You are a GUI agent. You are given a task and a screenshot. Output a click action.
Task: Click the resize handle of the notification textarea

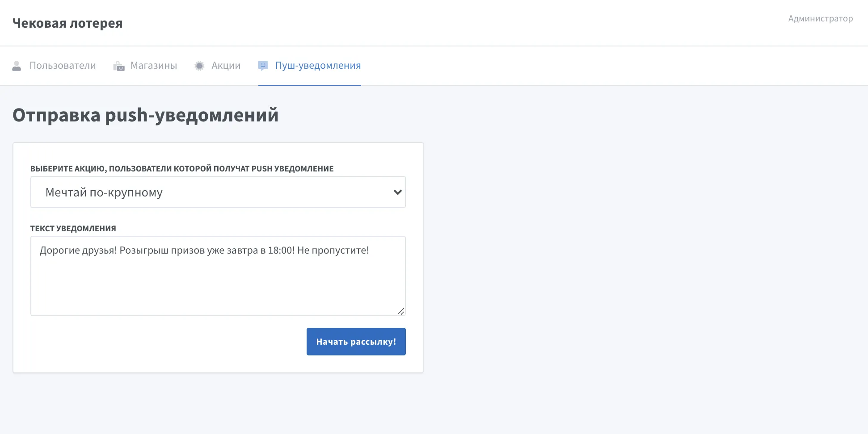coord(400,311)
